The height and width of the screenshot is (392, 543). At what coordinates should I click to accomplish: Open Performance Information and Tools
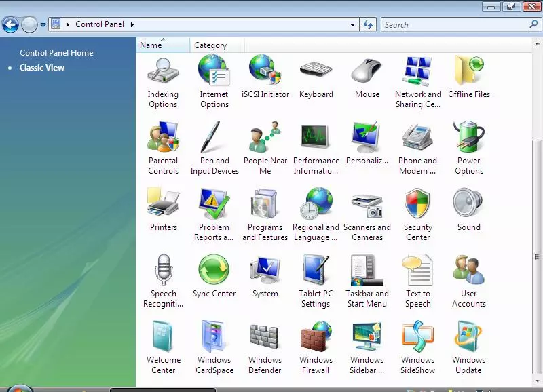click(x=316, y=149)
